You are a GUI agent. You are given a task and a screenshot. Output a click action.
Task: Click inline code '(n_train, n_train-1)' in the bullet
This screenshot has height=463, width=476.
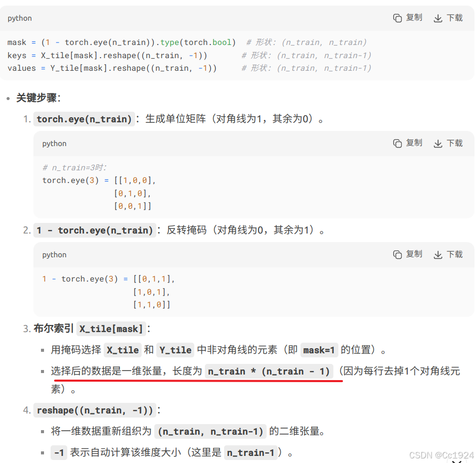coord(210,432)
